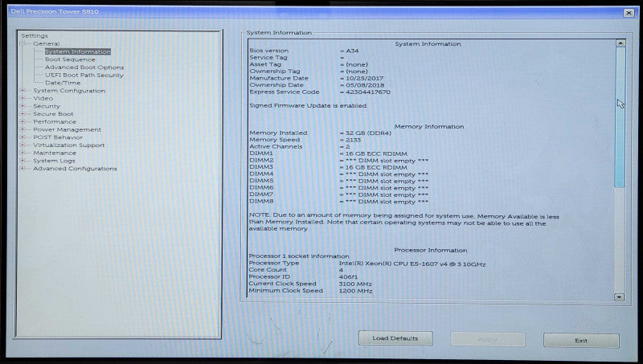Expand the Maintenance node
643x364 pixels.
pyautogui.click(x=23, y=153)
